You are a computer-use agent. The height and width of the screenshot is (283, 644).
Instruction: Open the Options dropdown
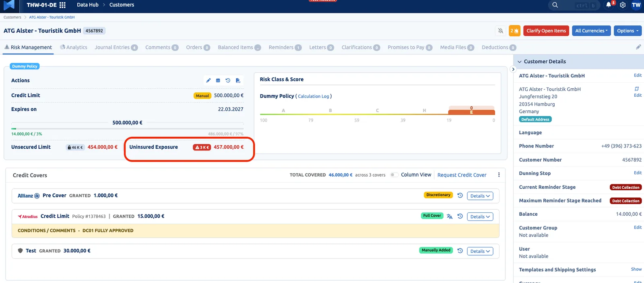point(628,31)
